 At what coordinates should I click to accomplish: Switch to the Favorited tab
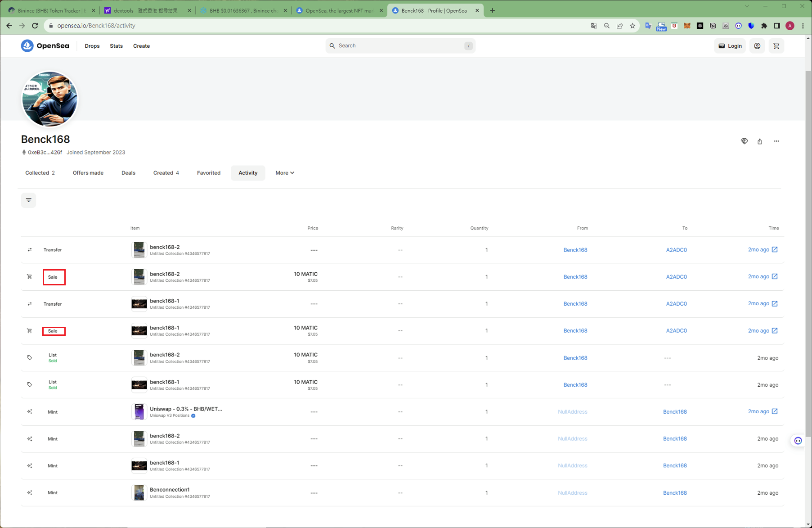pos(209,173)
